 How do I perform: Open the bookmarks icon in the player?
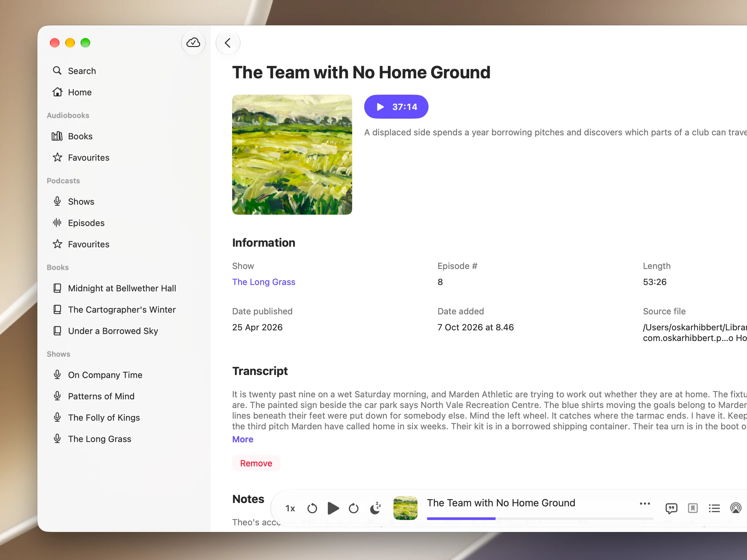click(x=693, y=508)
